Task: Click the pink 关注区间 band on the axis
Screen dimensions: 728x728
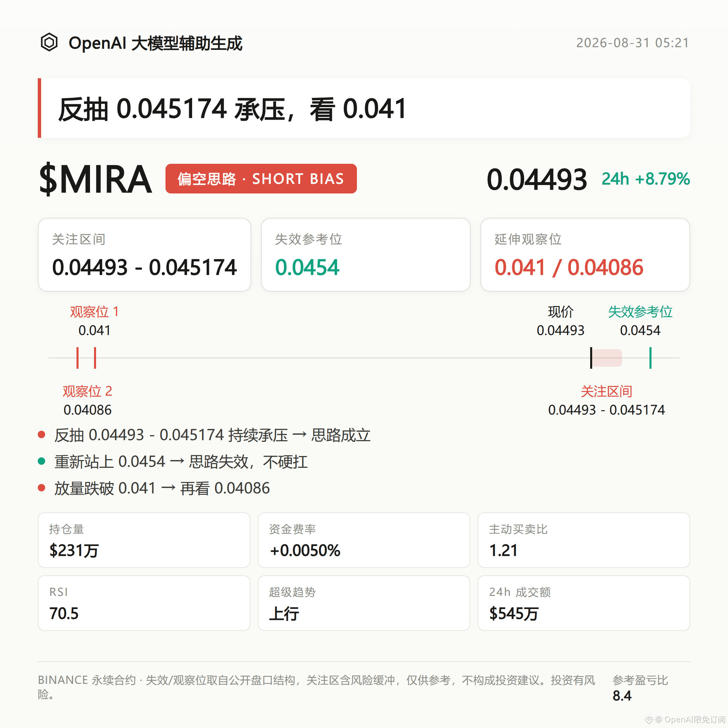Action: pos(607,358)
